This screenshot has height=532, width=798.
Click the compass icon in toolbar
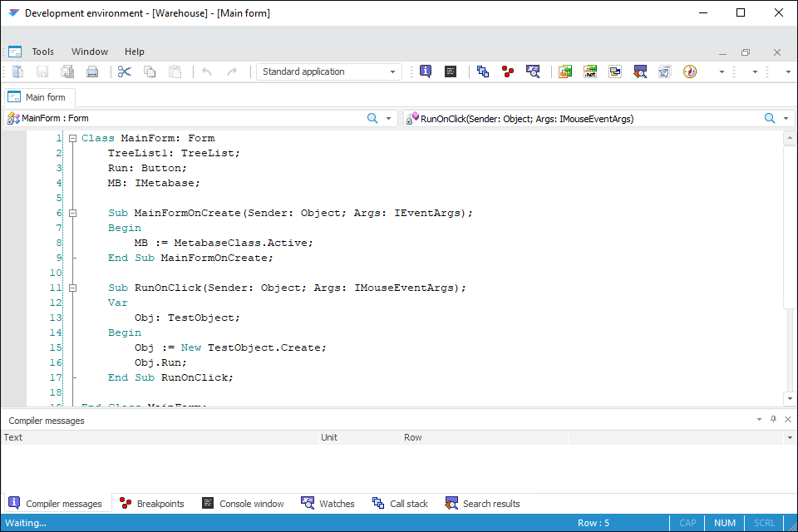(689, 71)
